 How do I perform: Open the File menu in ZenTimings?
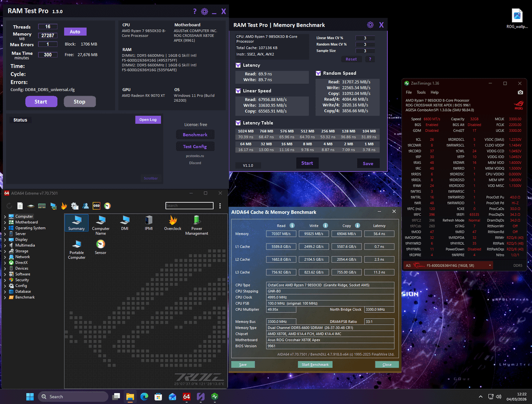(409, 92)
